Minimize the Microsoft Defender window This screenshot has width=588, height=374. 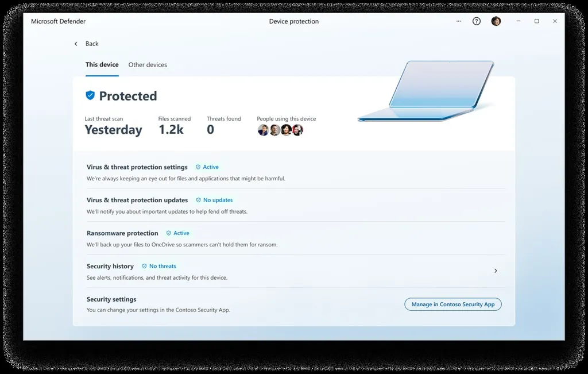point(519,21)
